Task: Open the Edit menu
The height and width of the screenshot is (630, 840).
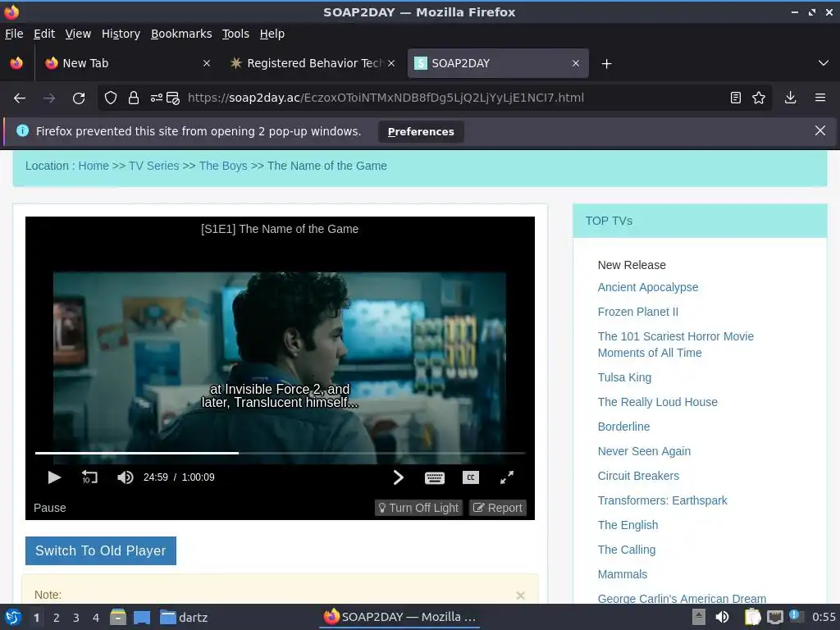Action: [44, 34]
